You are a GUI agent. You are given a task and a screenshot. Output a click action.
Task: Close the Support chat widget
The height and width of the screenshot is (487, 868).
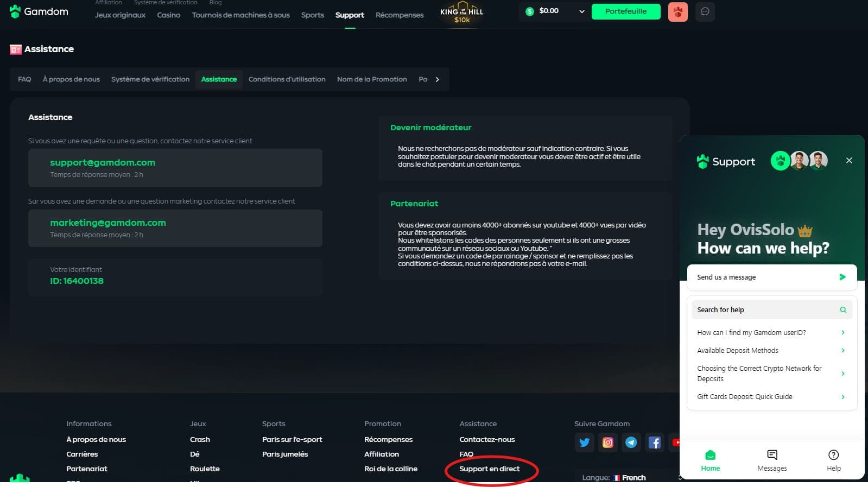849,160
